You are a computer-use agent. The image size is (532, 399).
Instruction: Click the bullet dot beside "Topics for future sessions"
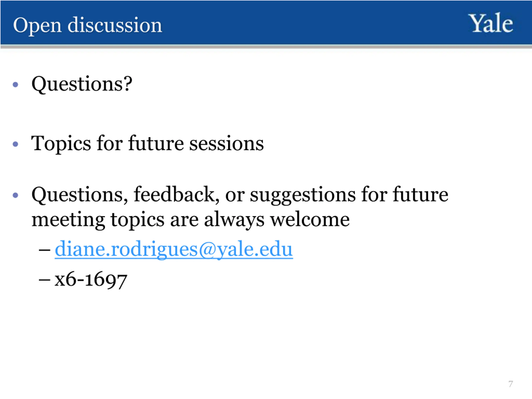pyautogui.click(x=16, y=144)
